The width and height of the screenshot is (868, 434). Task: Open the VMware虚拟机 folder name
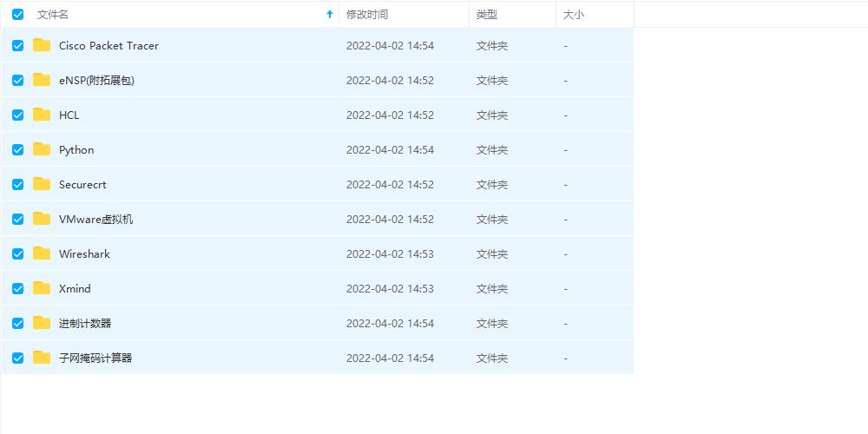95,220
